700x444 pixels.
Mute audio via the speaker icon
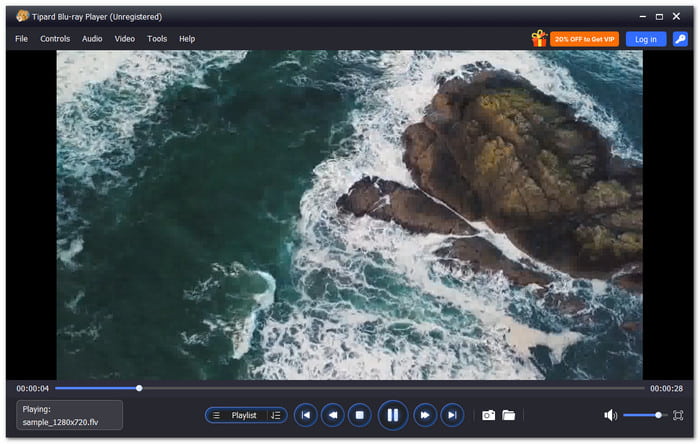[x=610, y=415]
